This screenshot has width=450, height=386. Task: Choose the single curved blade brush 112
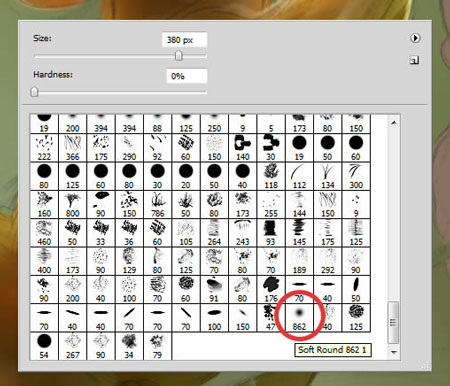point(299,176)
